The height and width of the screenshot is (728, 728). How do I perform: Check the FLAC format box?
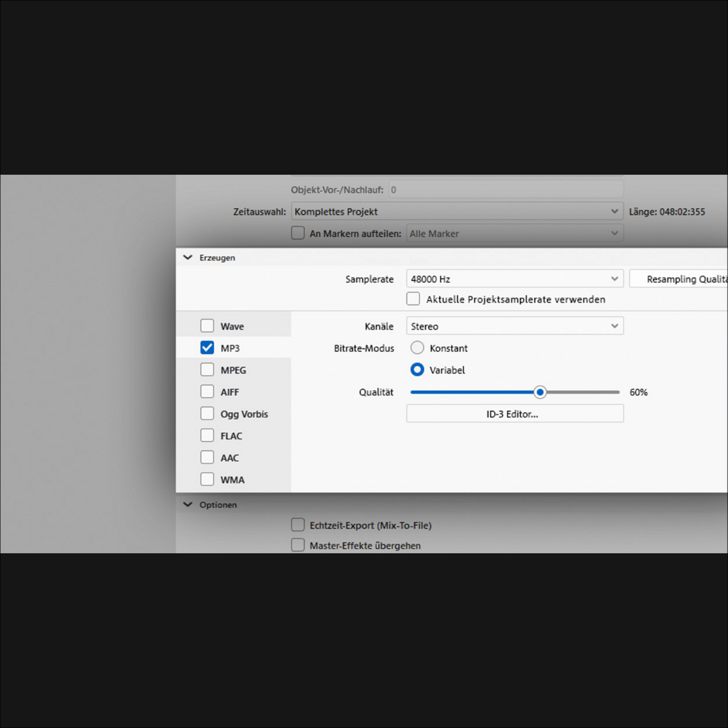coord(207,436)
